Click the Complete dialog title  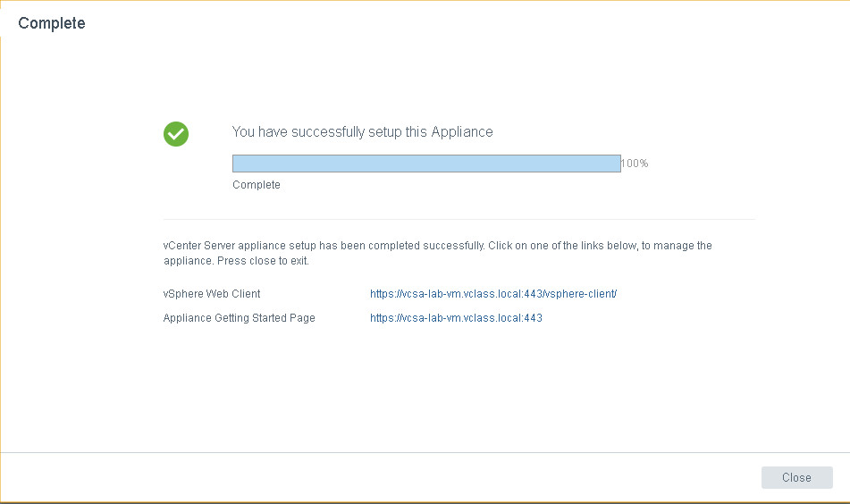52,23
